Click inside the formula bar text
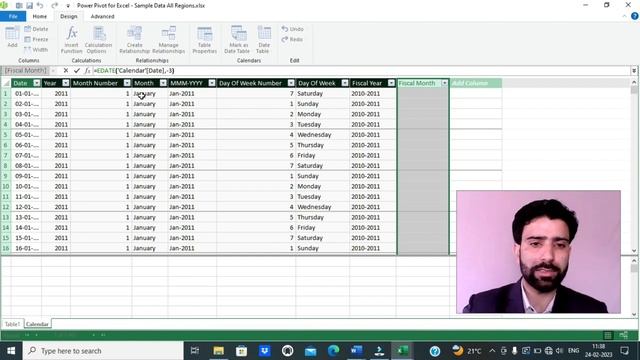The width and height of the screenshot is (640, 360). coord(134,71)
